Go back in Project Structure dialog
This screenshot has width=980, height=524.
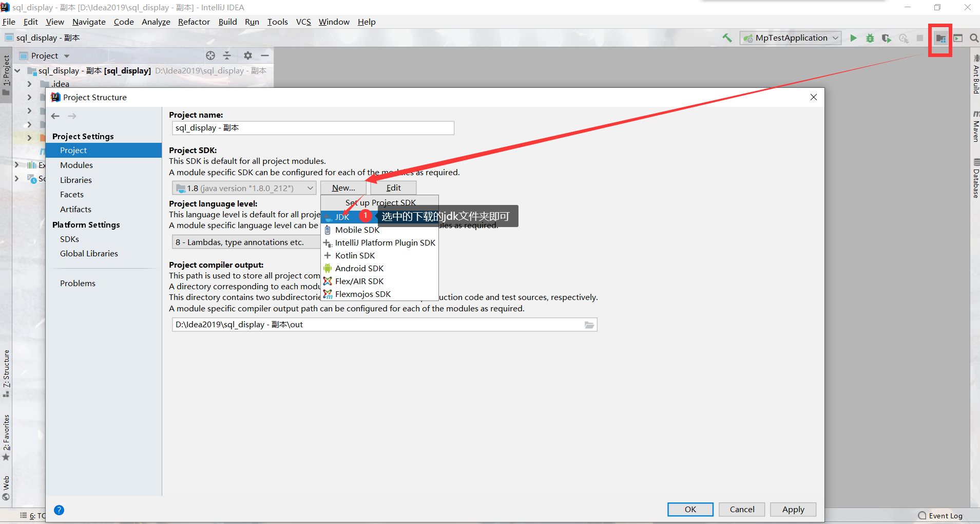pos(55,116)
